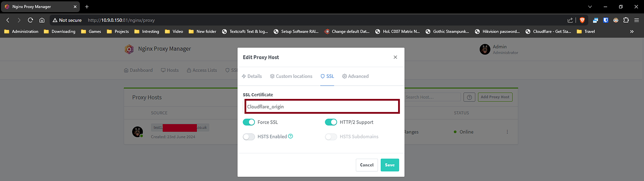The width and height of the screenshot is (644, 181).
Task: Open the SSL Certificate dropdown
Action: [321, 106]
